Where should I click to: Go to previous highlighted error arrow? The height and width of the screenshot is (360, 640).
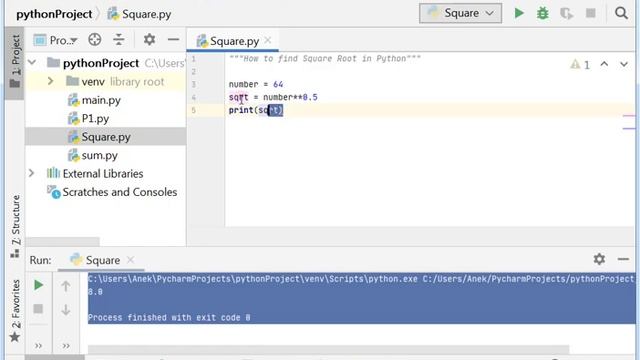[604, 64]
